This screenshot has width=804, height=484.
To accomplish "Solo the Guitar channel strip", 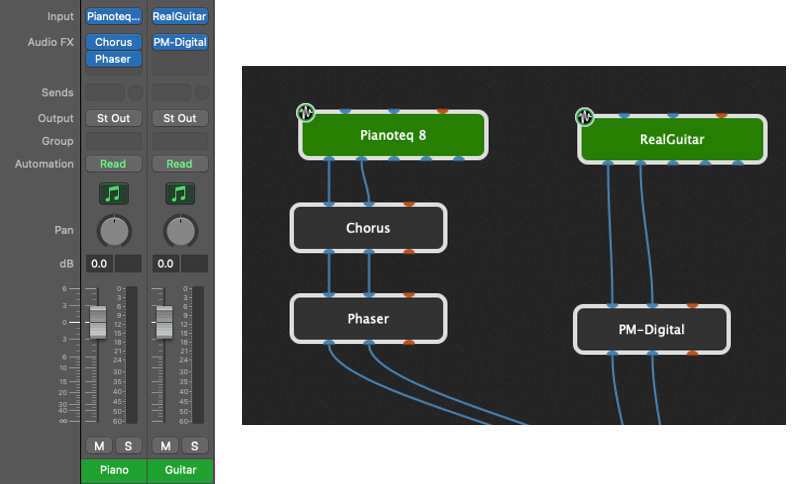I will [x=194, y=446].
